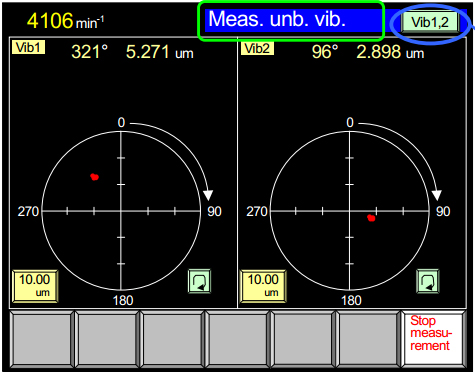The width and height of the screenshot is (475, 377).
Task: Click the third empty softkey
Action: pyautogui.click(x=173, y=338)
